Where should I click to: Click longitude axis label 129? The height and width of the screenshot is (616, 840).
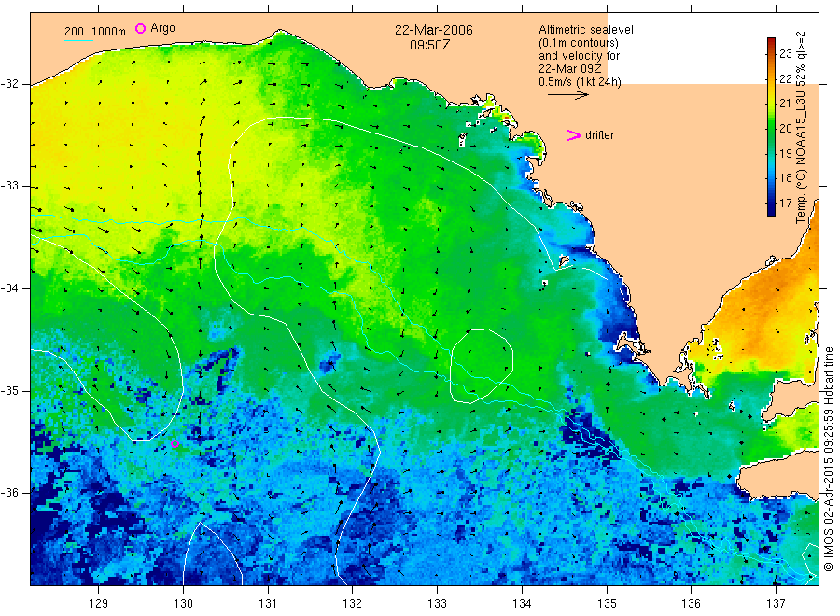click(x=99, y=603)
